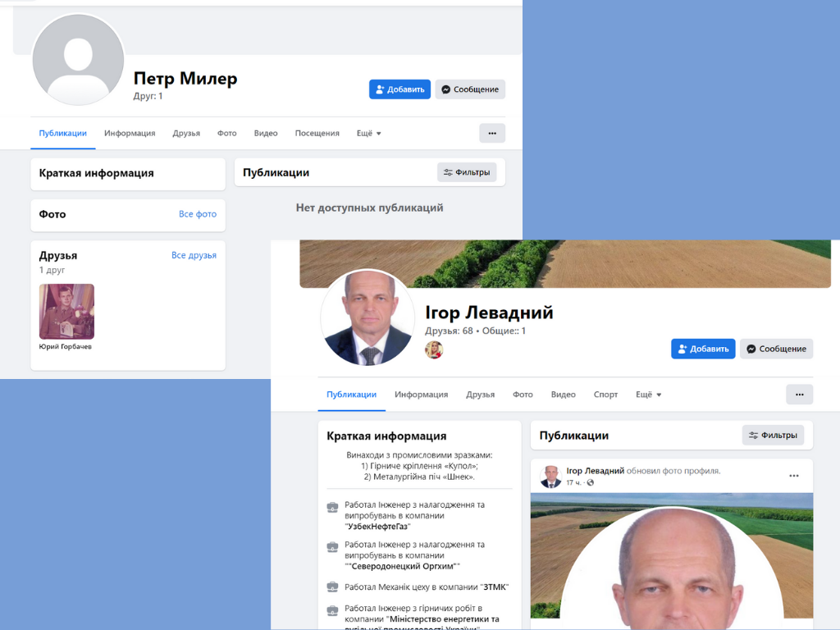Go to Фото tab on Петр Милер's profile
Screen dimensions: 840x630
click(x=226, y=134)
